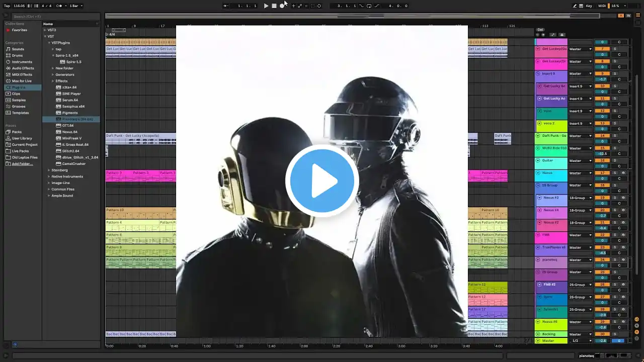The image size is (644, 362).
Task: Click the Add Folder link
Action: point(22,164)
